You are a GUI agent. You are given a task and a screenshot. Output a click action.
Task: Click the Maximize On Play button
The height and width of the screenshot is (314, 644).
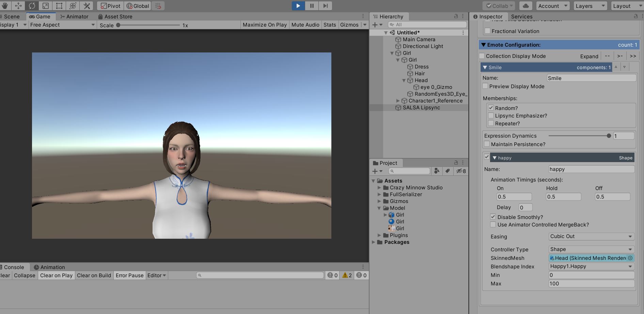265,25
